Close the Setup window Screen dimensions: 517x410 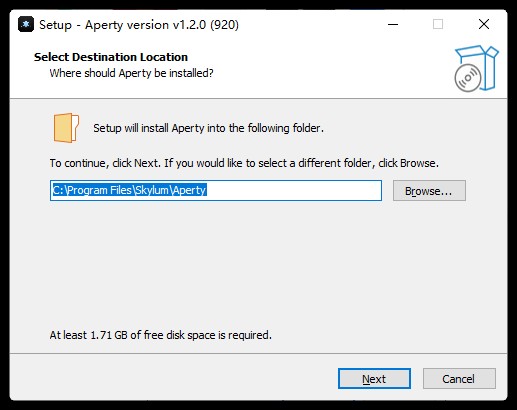(484, 24)
